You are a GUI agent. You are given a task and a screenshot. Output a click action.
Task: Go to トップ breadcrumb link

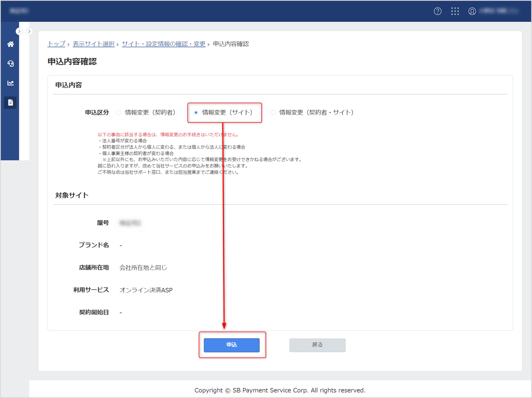pyautogui.click(x=56, y=44)
